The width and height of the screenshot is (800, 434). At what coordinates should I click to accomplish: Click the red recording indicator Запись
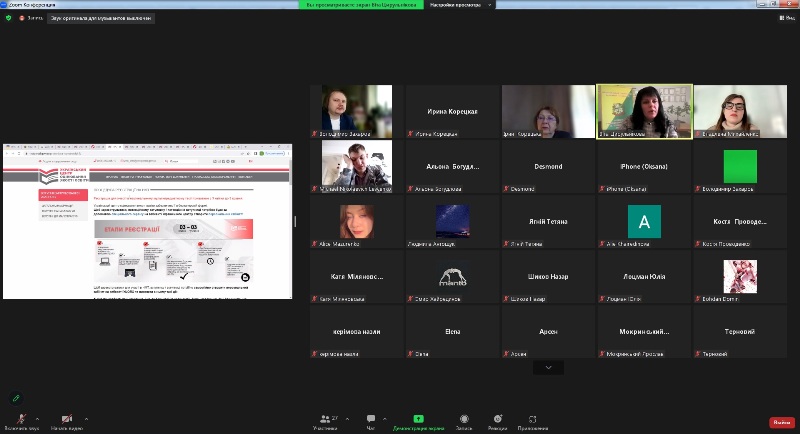tap(31, 18)
